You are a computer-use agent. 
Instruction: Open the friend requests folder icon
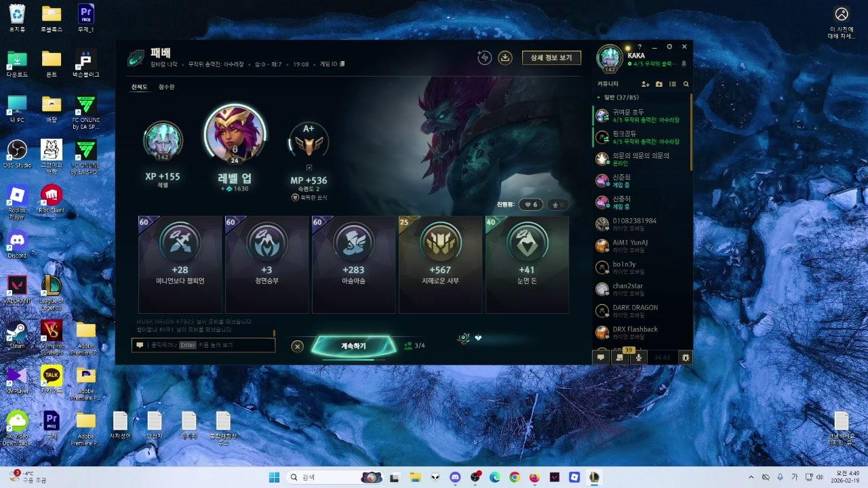point(658,84)
